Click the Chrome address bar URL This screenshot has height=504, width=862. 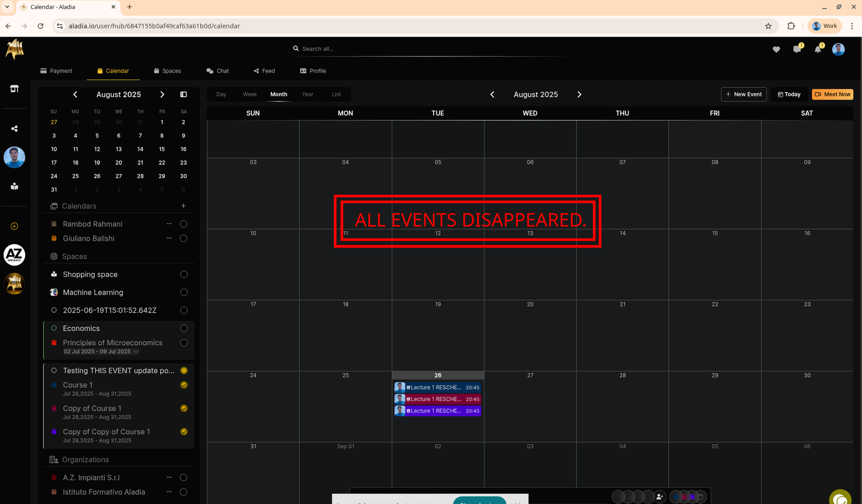(x=154, y=26)
